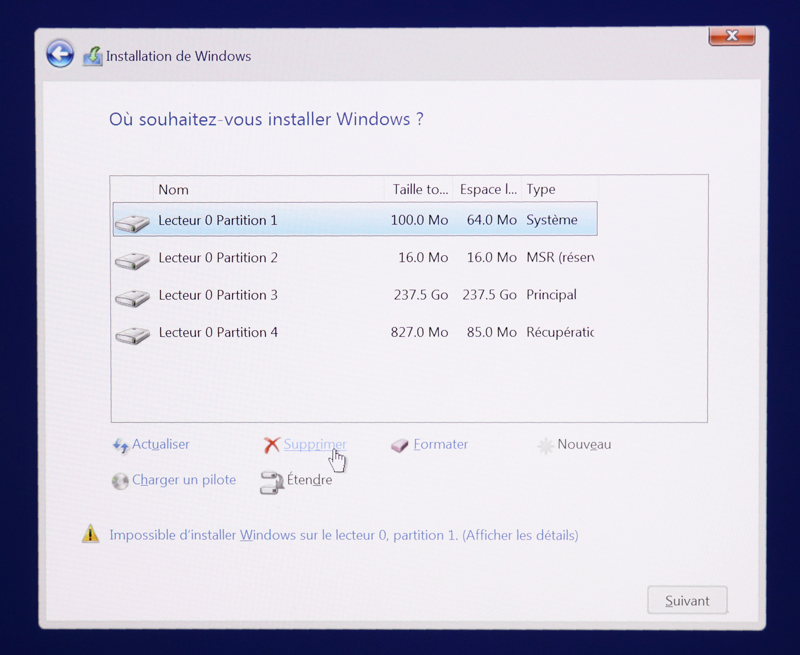Sort list by the Nom column header
Image resolution: width=800 pixels, height=655 pixels.
pos(268,190)
